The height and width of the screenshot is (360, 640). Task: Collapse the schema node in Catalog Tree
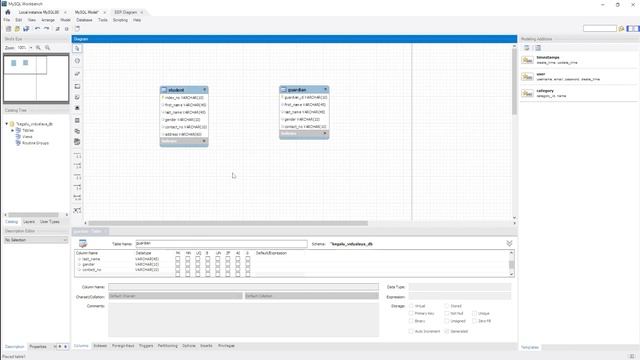pos(7,124)
